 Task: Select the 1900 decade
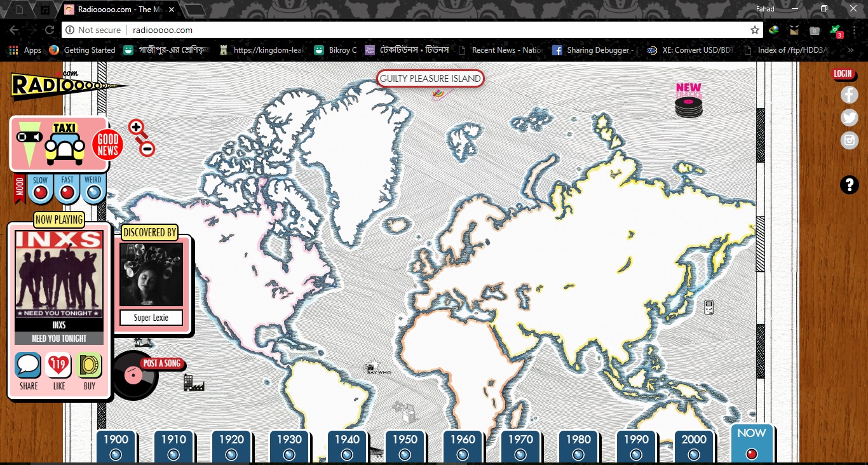pyautogui.click(x=116, y=447)
